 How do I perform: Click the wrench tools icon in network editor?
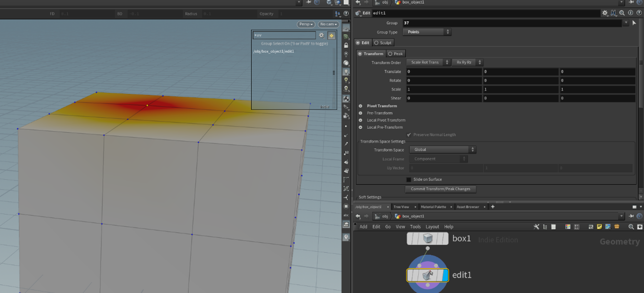(x=536, y=227)
